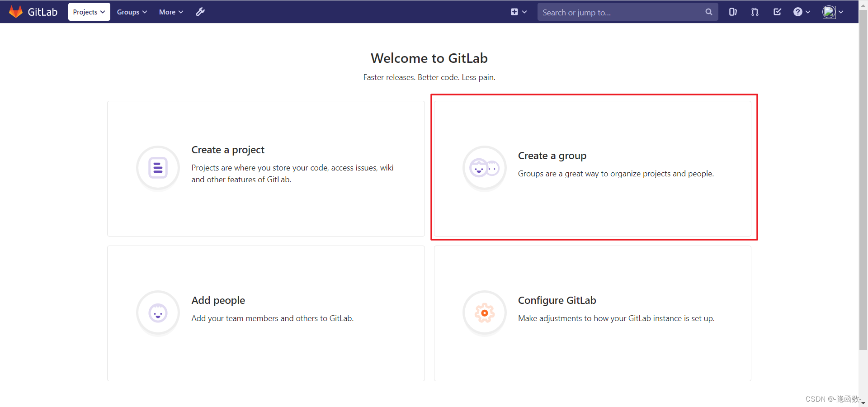The image size is (868, 407).
Task: Open the Merge requests icon
Action: tap(755, 12)
